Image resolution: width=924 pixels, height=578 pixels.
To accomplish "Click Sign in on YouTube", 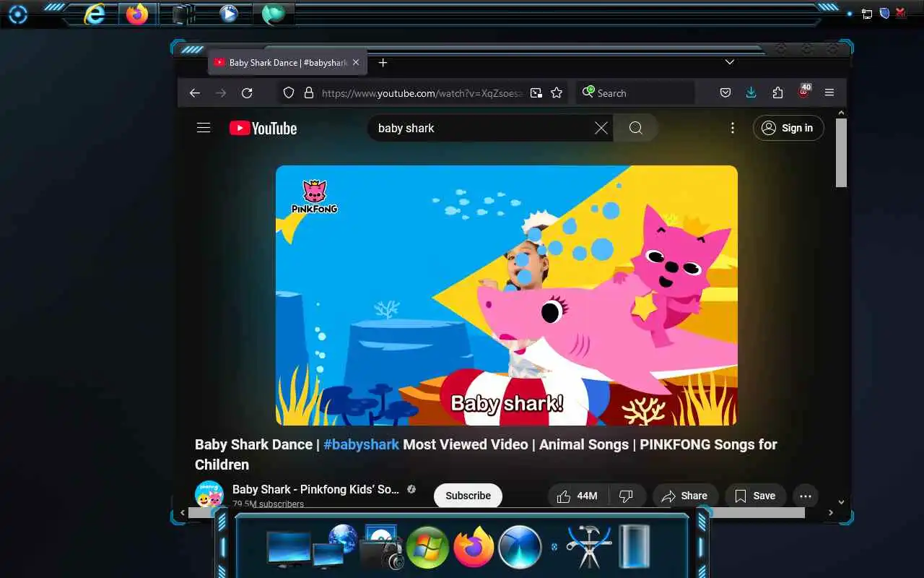I will click(788, 128).
